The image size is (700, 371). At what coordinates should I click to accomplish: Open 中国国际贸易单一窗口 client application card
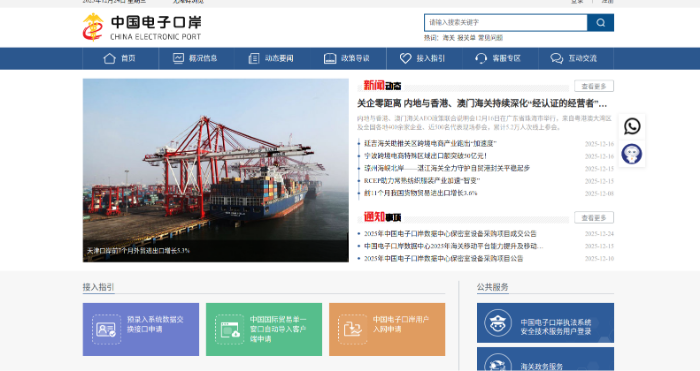click(x=264, y=329)
